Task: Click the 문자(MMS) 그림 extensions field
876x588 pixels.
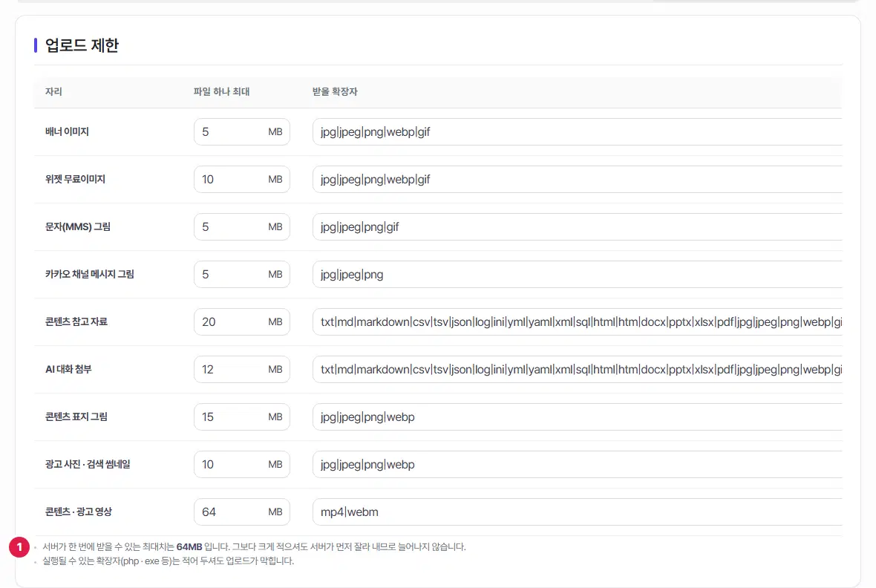Action: [577, 227]
